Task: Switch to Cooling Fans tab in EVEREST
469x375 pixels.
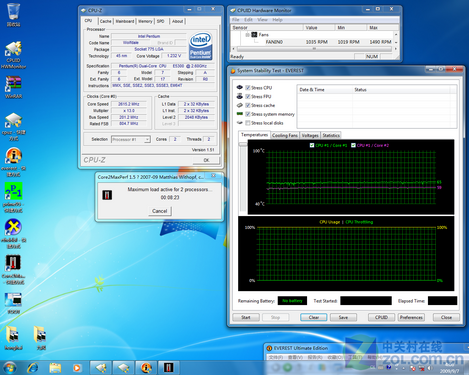Action: (285, 135)
